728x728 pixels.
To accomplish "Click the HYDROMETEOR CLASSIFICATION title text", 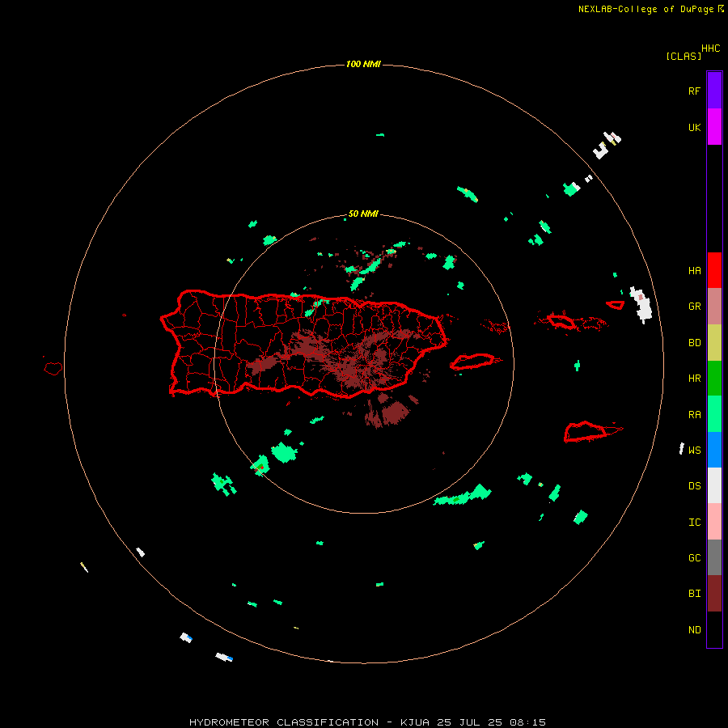I will point(284,722).
